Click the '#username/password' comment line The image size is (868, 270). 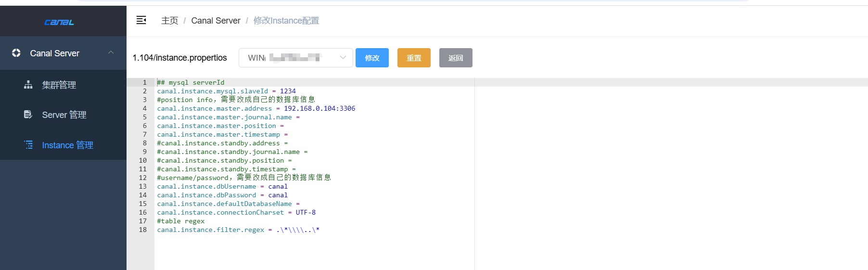[x=244, y=178]
